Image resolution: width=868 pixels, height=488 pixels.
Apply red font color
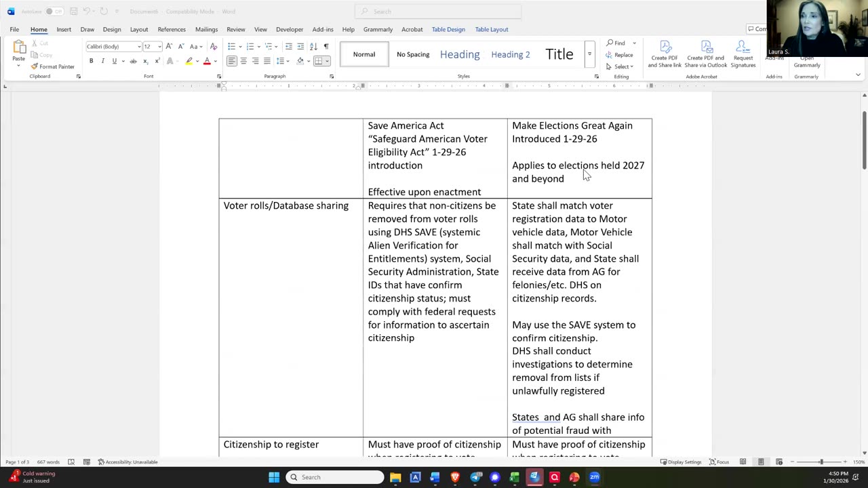pos(207,61)
